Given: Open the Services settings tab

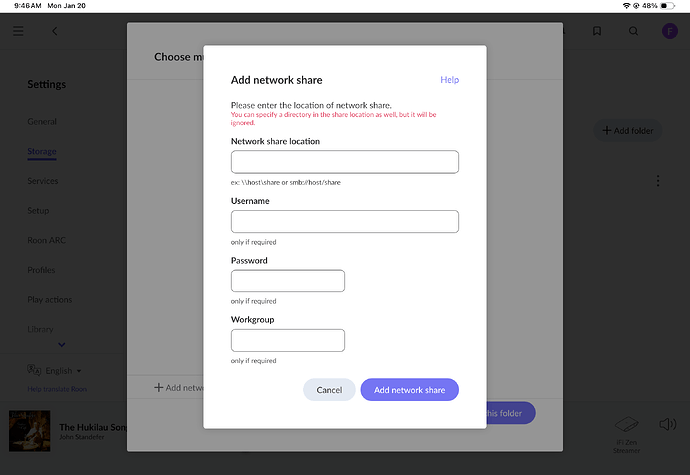Looking at the screenshot, I should click(x=43, y=181).
